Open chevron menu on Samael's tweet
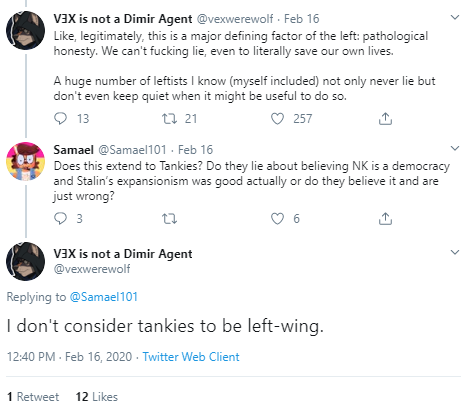The width and height of the screenshot is (465, 407). [455, 148]
